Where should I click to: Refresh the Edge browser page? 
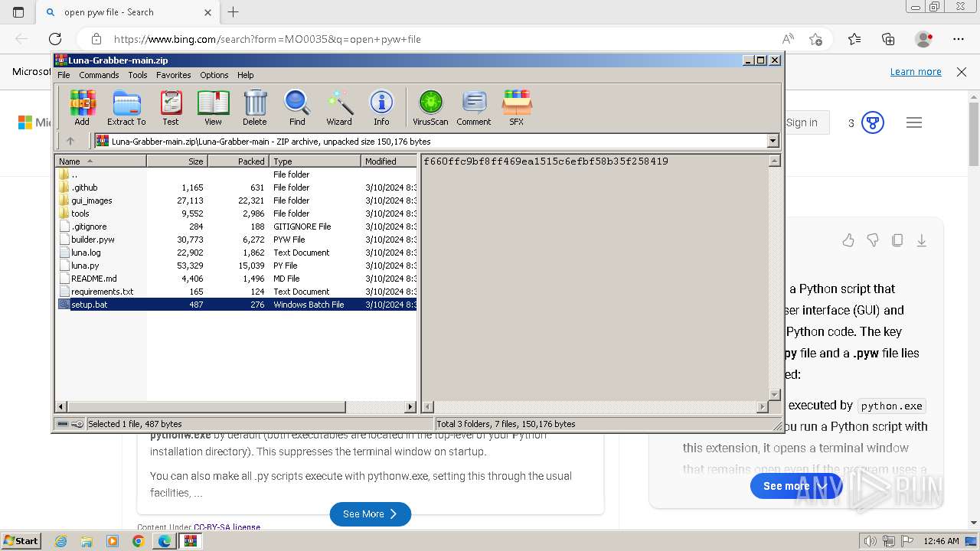[x=55, y=39]
